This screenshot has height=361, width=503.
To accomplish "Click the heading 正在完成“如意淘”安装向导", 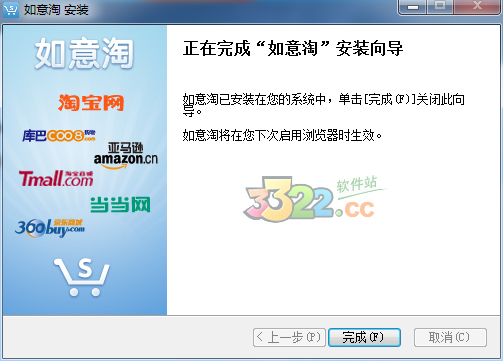I will (x=293, y=49).
